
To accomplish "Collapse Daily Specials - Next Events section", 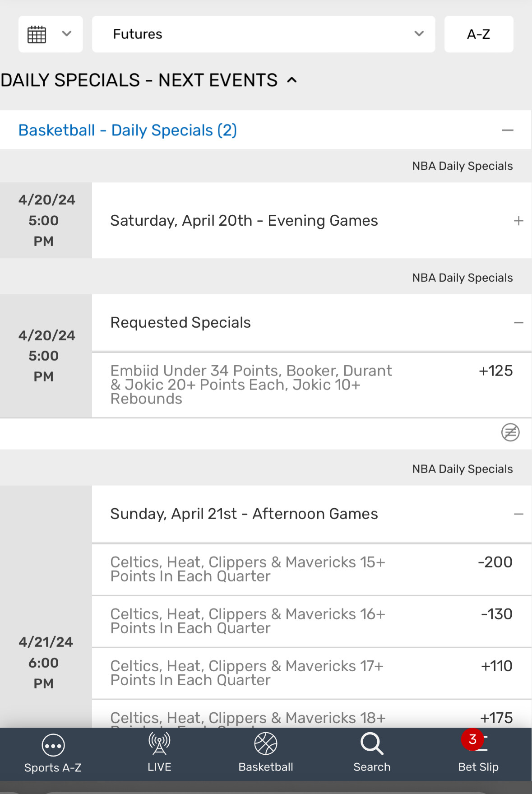I will 292,80.
